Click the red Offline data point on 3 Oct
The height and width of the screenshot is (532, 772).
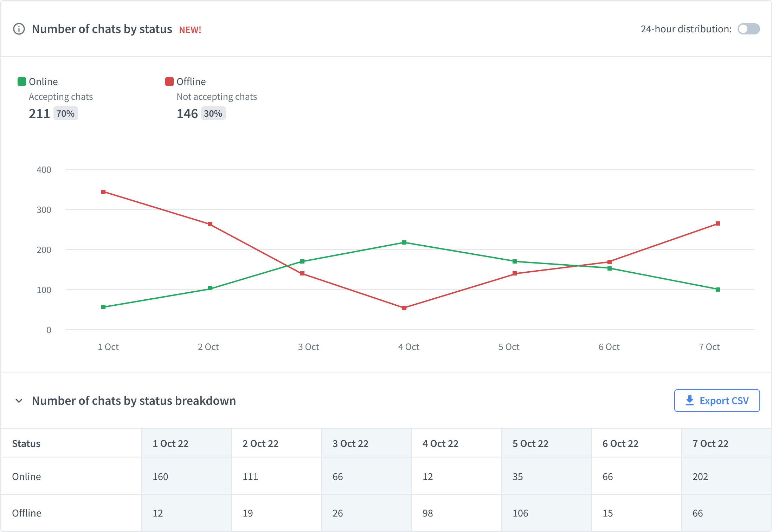coord(302,273)
